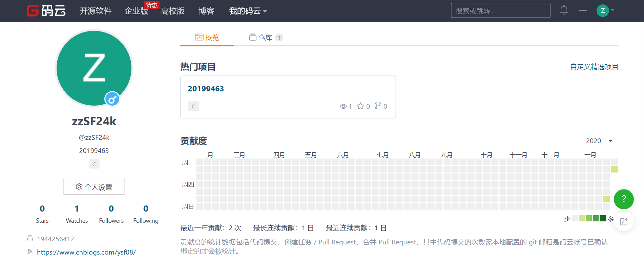View the Followers list
This screenshot has height=262, width=644.
tap(111, 214)
